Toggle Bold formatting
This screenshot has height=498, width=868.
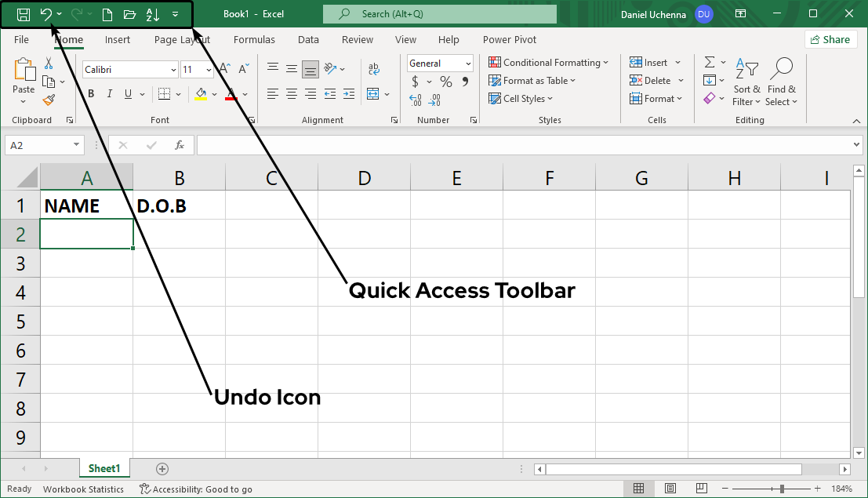(x=91, y=94)
